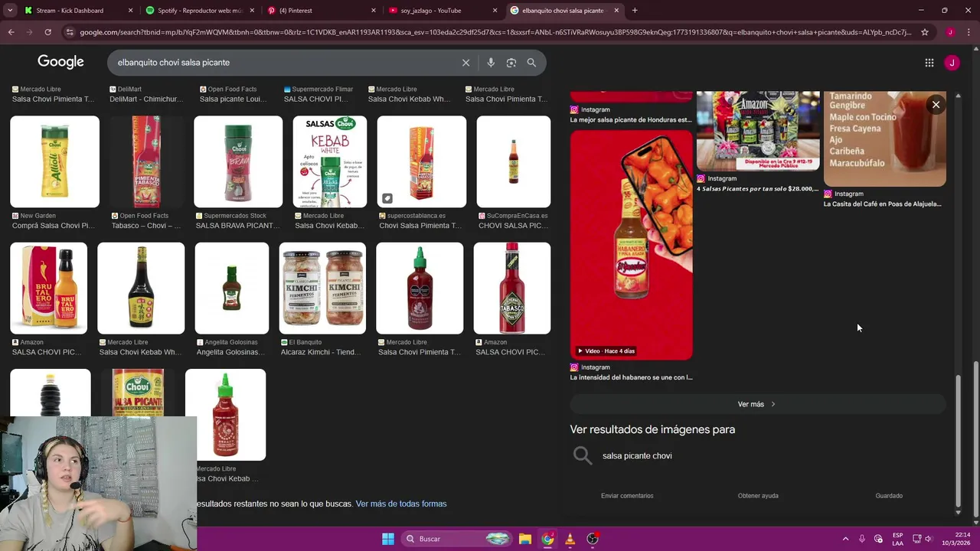Open VLC media player from the taskbar
The width and height of the screenshot is (980, 551).
(570, 539)
